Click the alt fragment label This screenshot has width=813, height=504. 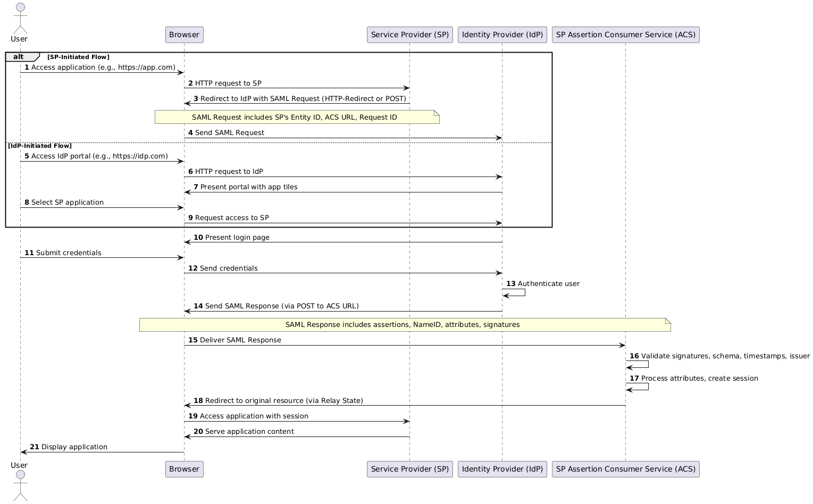pyautogui.click(x=19, y=56)
